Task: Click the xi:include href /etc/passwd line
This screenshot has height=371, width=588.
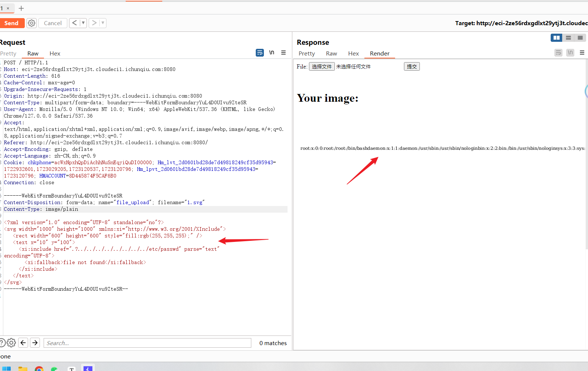Action: pyautogui.click(x=119, y=249)
